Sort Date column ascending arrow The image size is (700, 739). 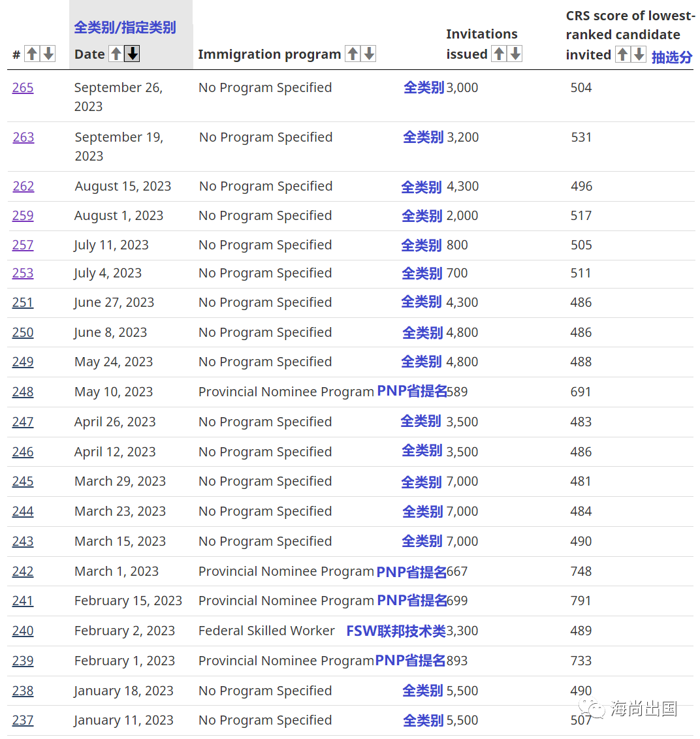tap(116, 54)
